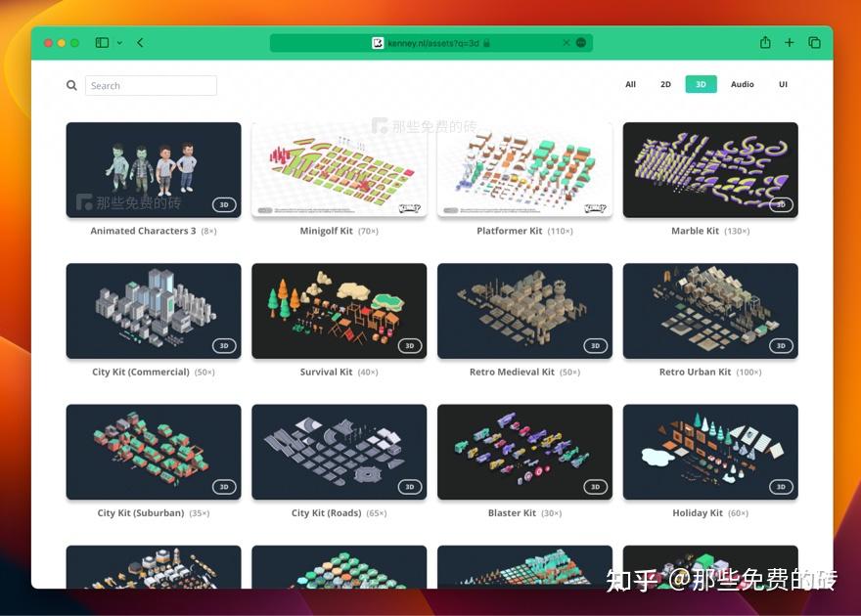
Task: Click the City Kit (Commercial) title link
Action: coord(141,372)
